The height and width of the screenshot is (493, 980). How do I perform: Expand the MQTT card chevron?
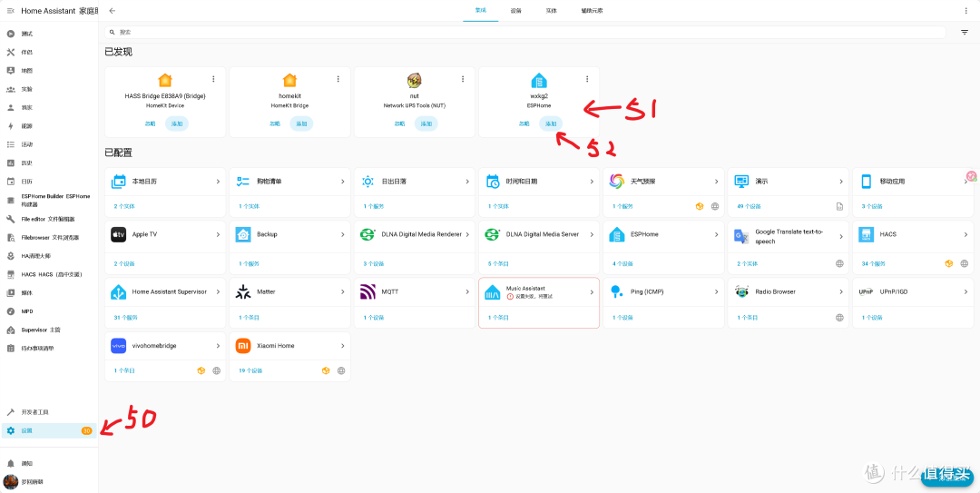467,292
